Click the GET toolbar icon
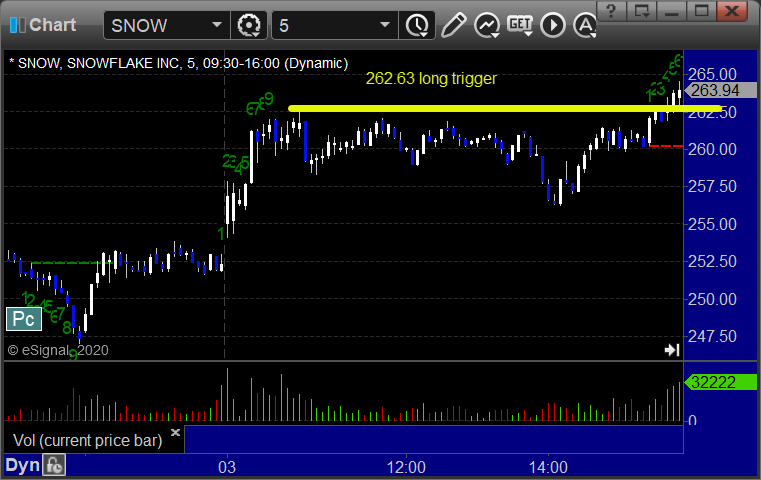This screenshot has width=761, height=480. point(520,25)
